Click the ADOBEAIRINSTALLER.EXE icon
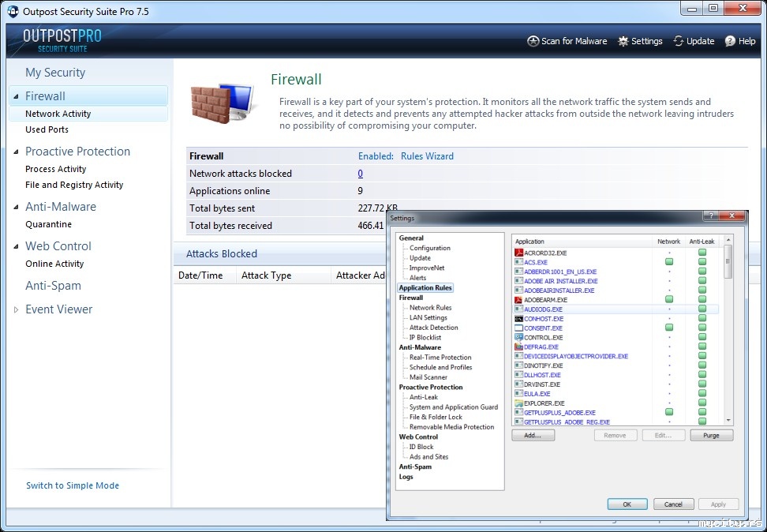Screen dimensions: 767x532 point(518,290)
